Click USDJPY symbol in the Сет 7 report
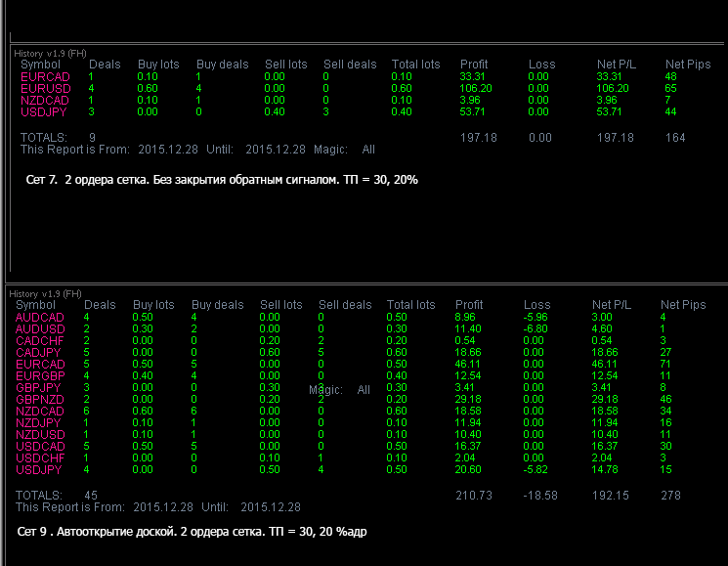 (x=44, y=111)
